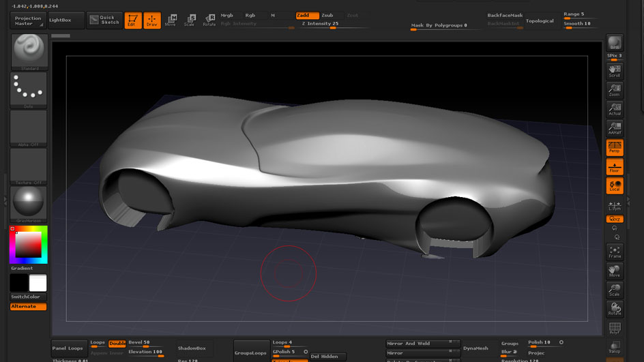Open the Texture Off selector
Image resolution: width=644 pixels, height=362 pixels.
point(29,166)
